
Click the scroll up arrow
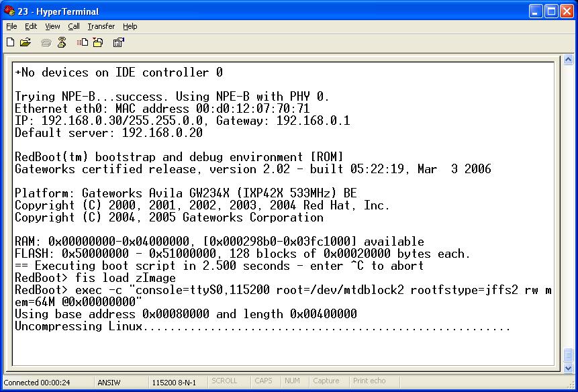[568, 60]
